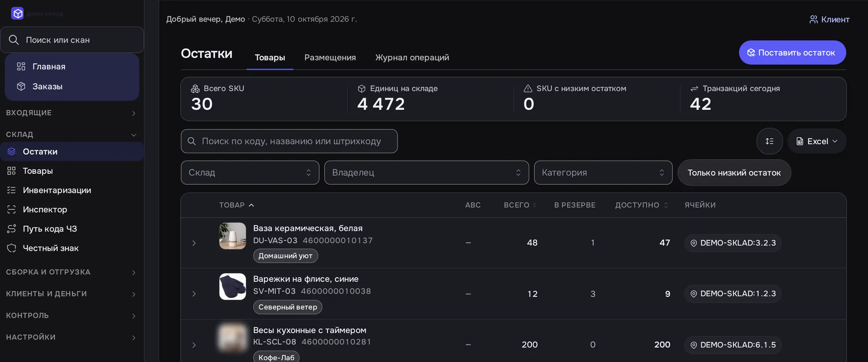Sort by the ТОВАР column header
Viewport: 868px width, 362px height.
point(237,205)
